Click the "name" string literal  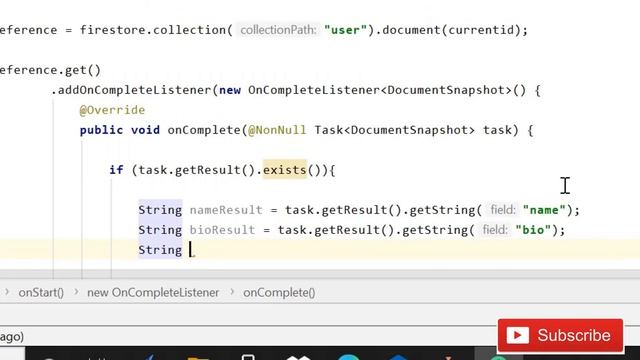click(544, 210)
